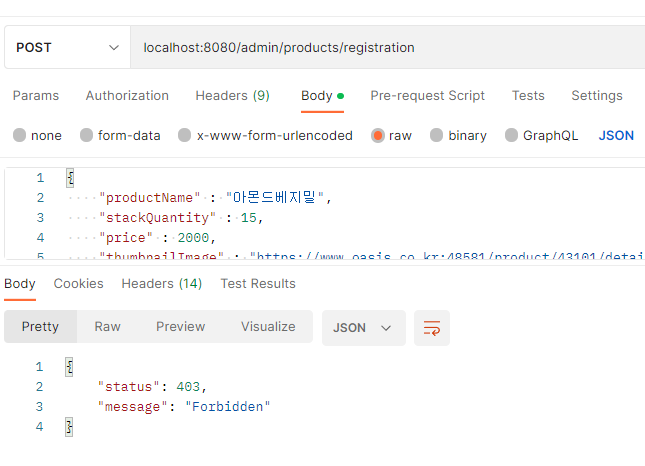
Task: Switch to Preview response view
Action: pos(180,327)
